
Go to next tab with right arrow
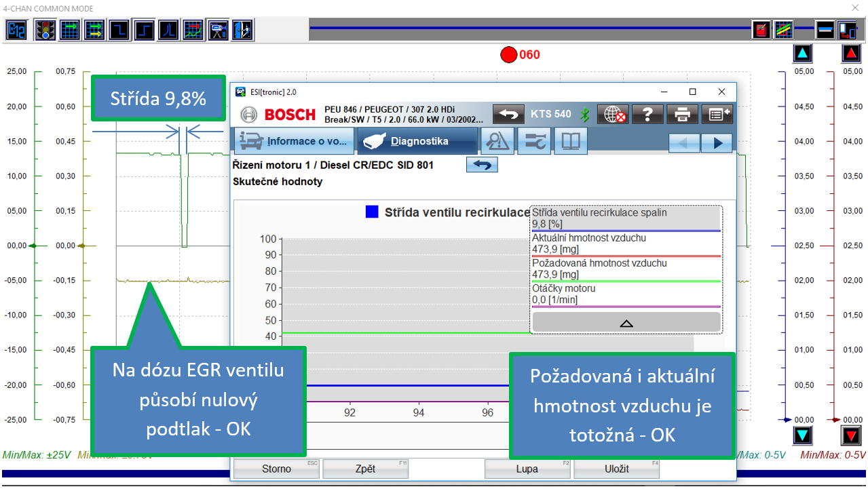pyautogui.click(x=717, y=143)
